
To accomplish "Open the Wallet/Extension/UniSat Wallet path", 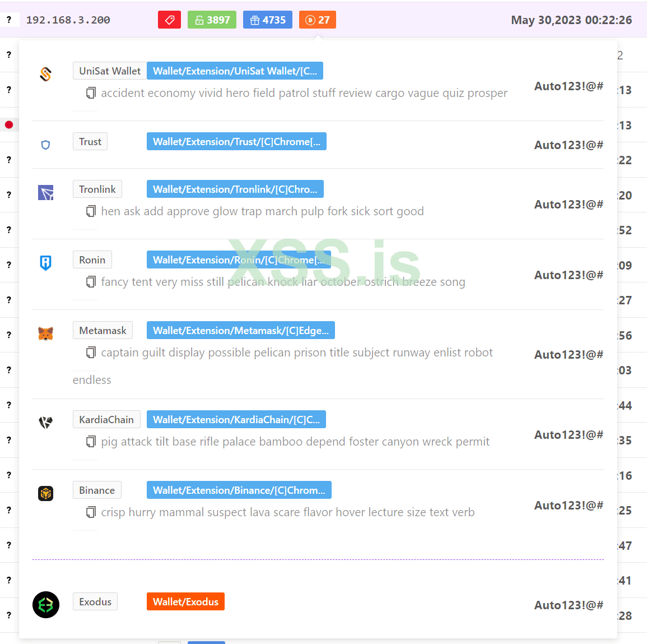I will [x=235, y=71].
